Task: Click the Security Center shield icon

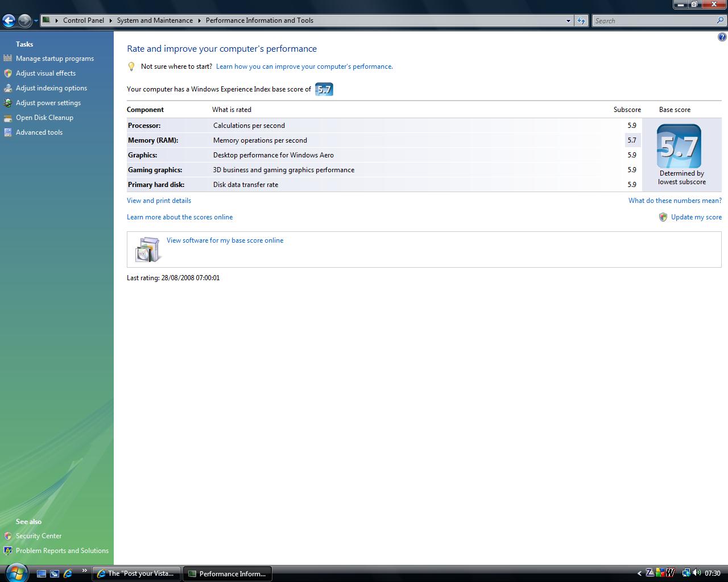Action: [7, 535]
